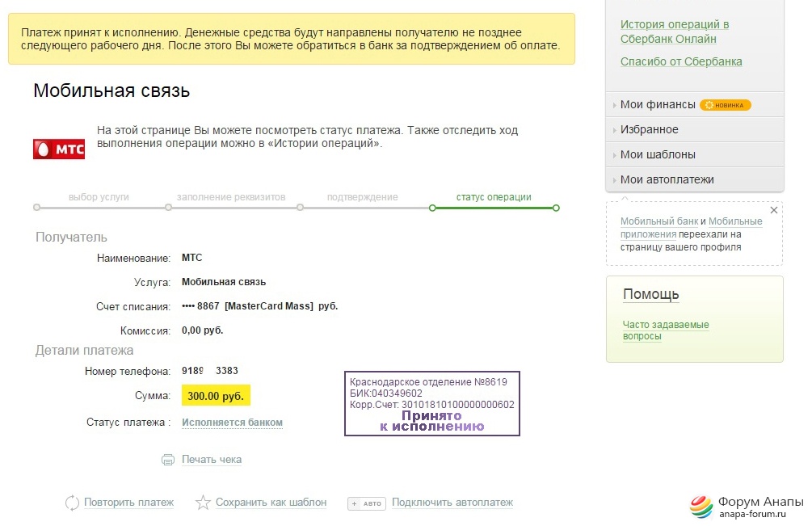Expand the Избранное section
This screenshot has height=526, width=812.
point(649,129)
